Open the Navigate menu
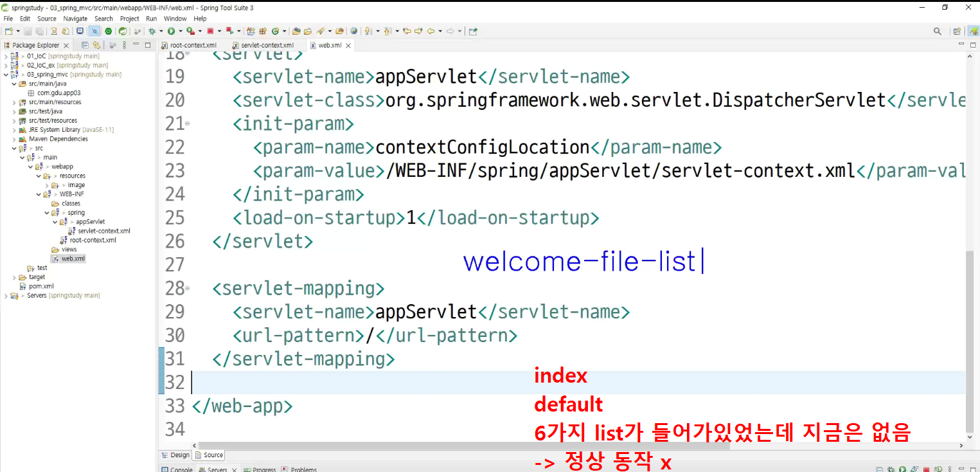The image size is (980, 472). tap(75, 19)
